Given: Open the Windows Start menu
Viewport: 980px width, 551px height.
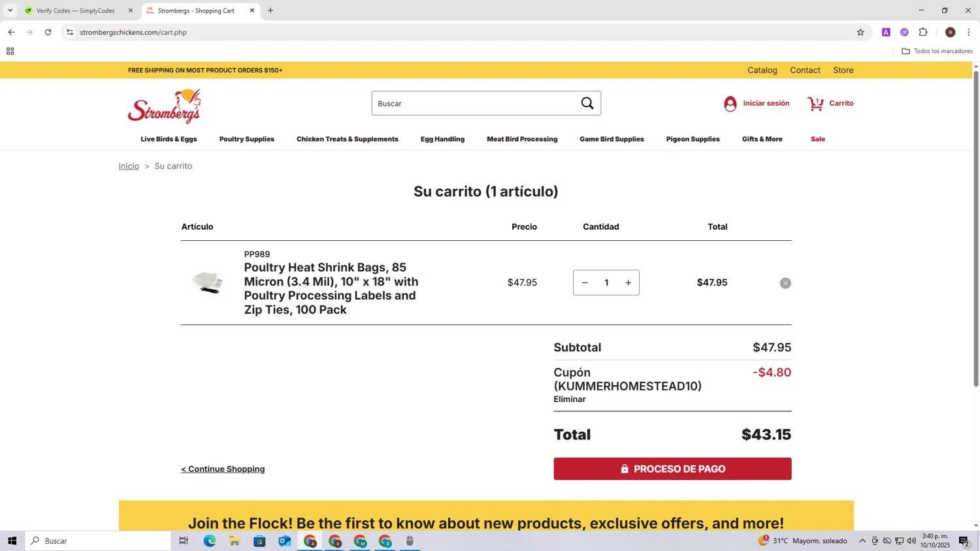Looking at the screenshot, I should [x=12, y=541].
